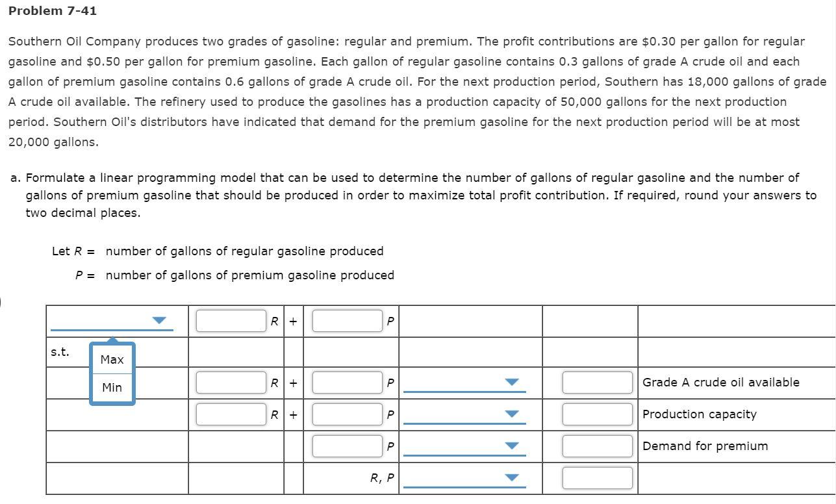This screenshot has height=504, width=836.
Task: Select "Min" from the open objective dropdown
Action: (111, 387)
